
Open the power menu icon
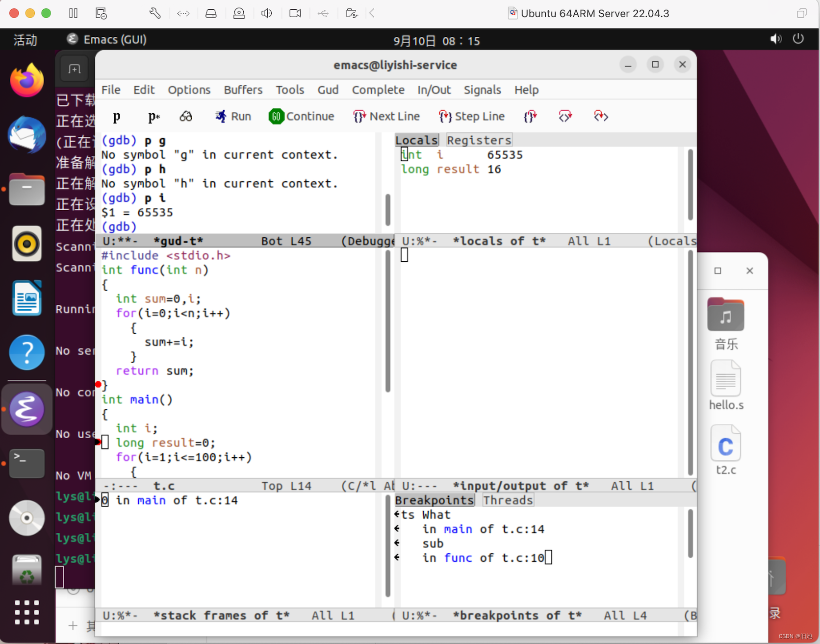(798, 39)
